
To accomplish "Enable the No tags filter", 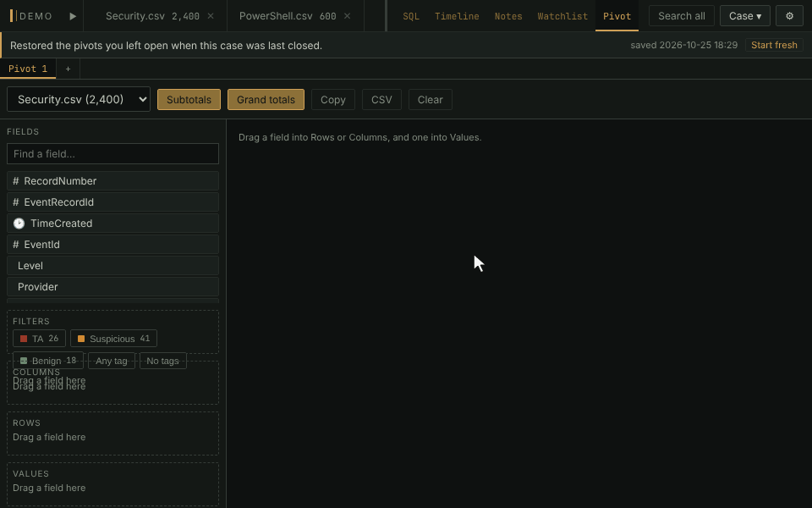I will point(162,361).
